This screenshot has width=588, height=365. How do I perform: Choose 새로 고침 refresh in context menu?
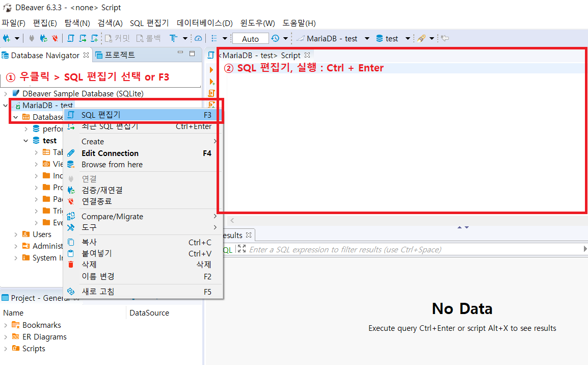click(144, 292)
